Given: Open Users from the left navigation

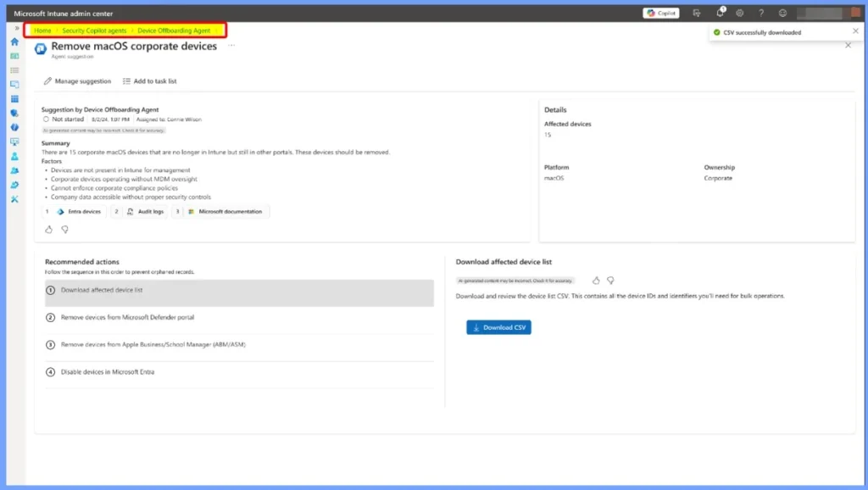Looking at the screenshot, I should pos(14,157).
